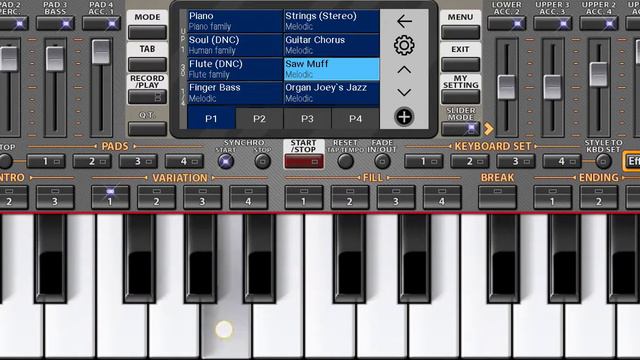Viewport: 640px width, 360px height.
Task: Trigger ENDING button 1
Action: pos(553,197)
